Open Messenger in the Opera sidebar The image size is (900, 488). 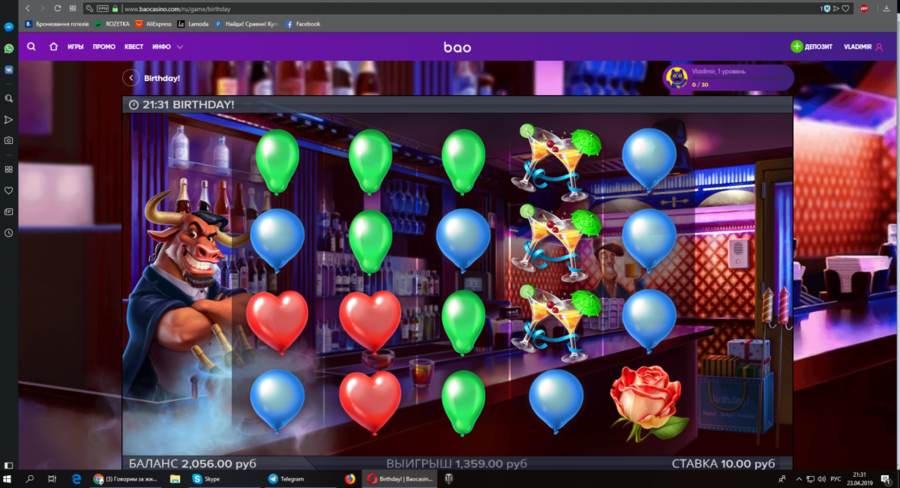[9, 27]
